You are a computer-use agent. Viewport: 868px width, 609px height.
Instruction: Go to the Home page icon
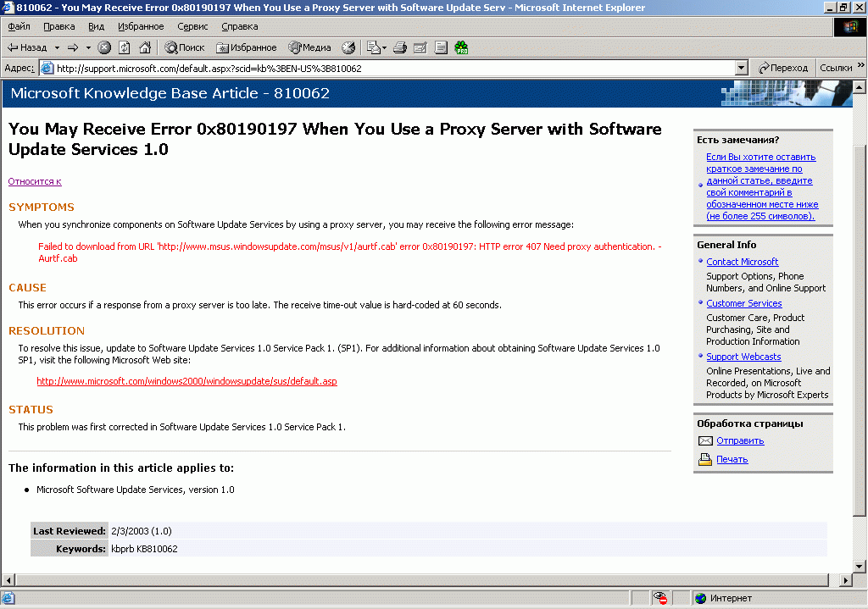145,47
